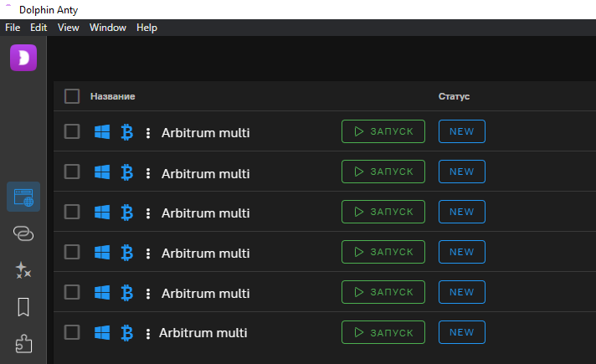Open the proxies chain-link sidebar icon
This screenshot has height=364, width=596.
23,233
